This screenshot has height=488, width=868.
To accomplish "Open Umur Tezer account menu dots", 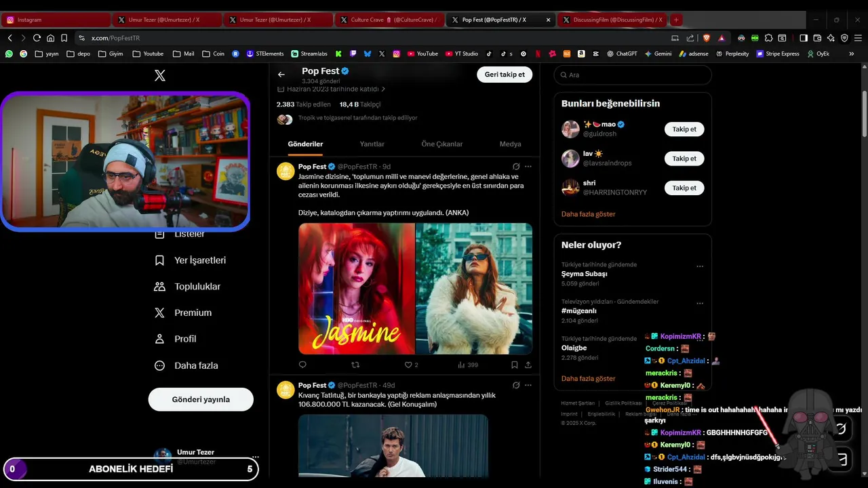I will tap(255, 457).
